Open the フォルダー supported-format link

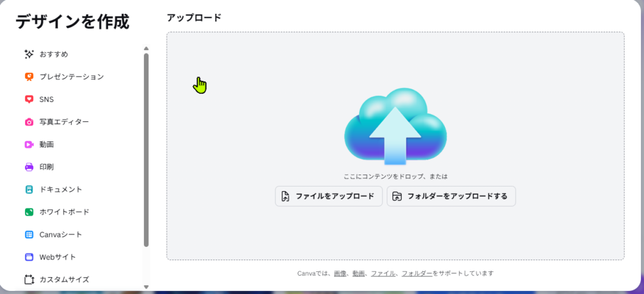coord(417,273)
